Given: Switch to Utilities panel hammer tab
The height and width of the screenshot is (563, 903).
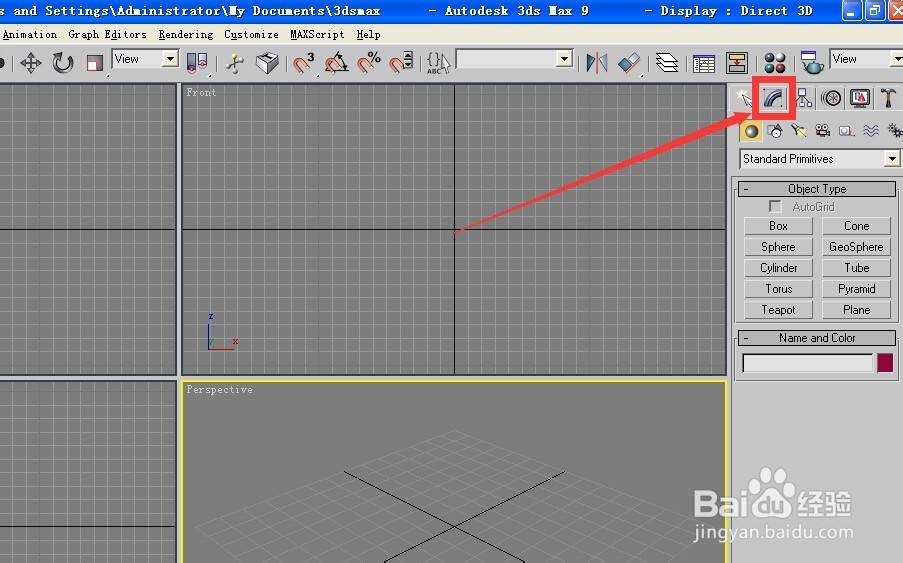Looking at the screenshot, I should [x=888, y=98].
